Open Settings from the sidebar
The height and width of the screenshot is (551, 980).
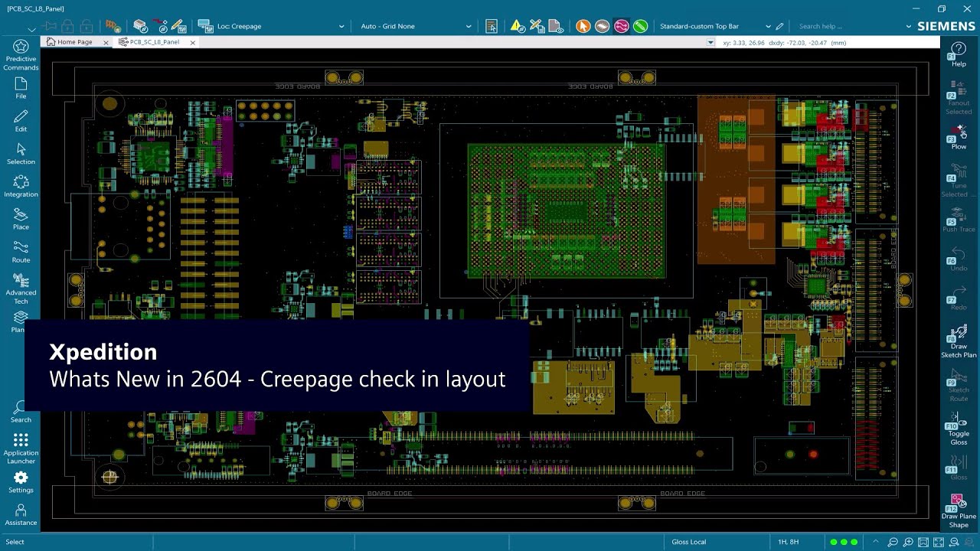(x=21, y=482)
